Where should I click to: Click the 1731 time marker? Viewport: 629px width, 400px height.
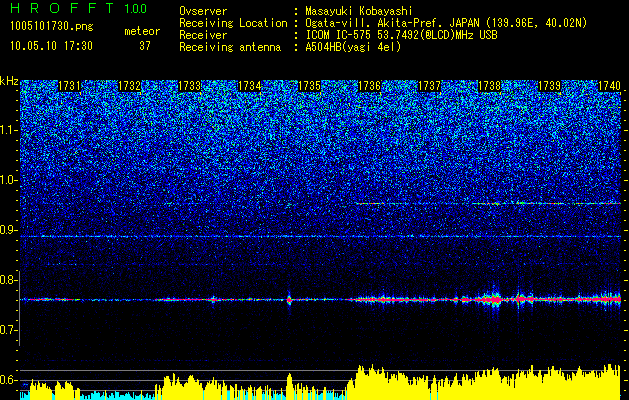tap(69, 86)
